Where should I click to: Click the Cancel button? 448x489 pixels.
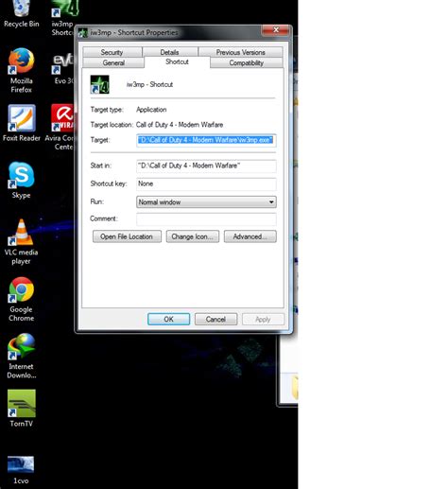pyautogui.click(x=215, y=319)
